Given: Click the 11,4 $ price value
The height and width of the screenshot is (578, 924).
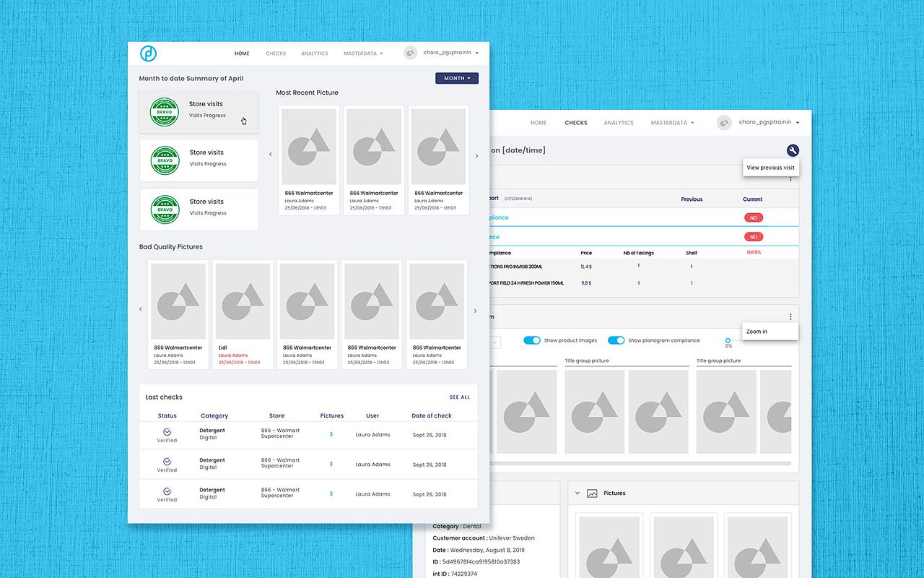Looking at the screenshot, I should pyautogui.click(x=586, y=267).
